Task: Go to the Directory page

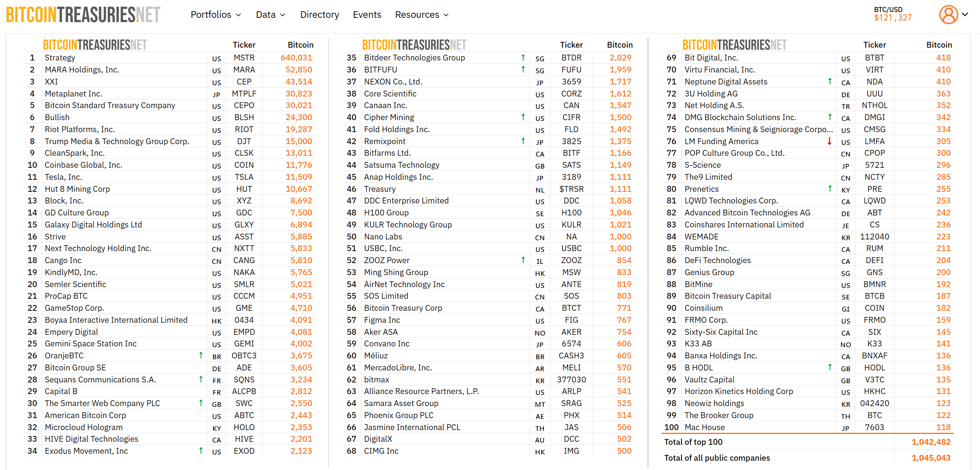Action: 320,15
